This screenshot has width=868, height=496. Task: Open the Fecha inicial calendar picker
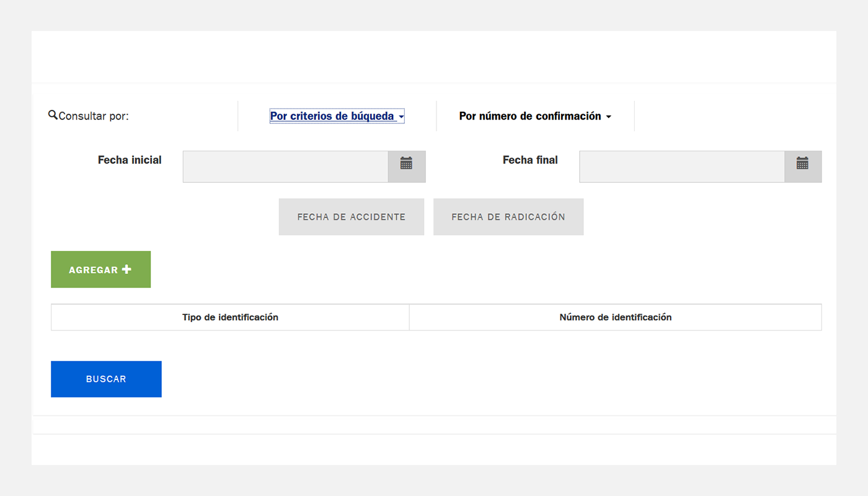[407, 167]
